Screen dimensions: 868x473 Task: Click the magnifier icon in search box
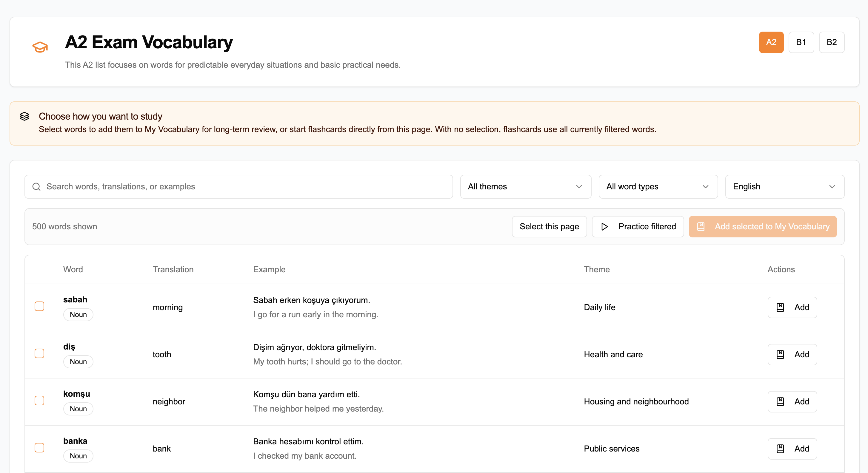36,186
